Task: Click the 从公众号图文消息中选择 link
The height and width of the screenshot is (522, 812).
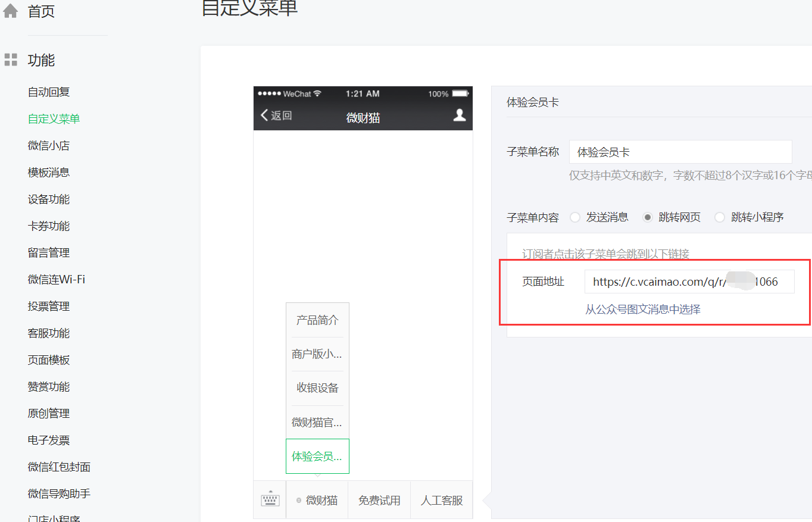Action: 642,310
